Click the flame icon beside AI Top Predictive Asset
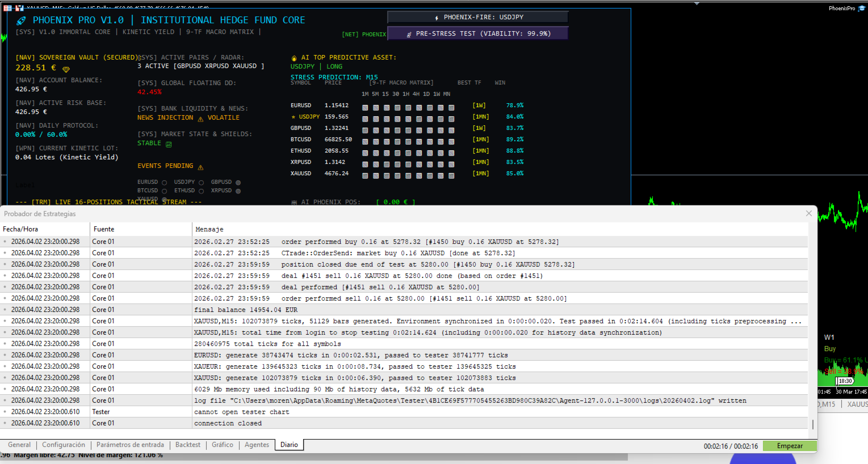 (294, 58)
